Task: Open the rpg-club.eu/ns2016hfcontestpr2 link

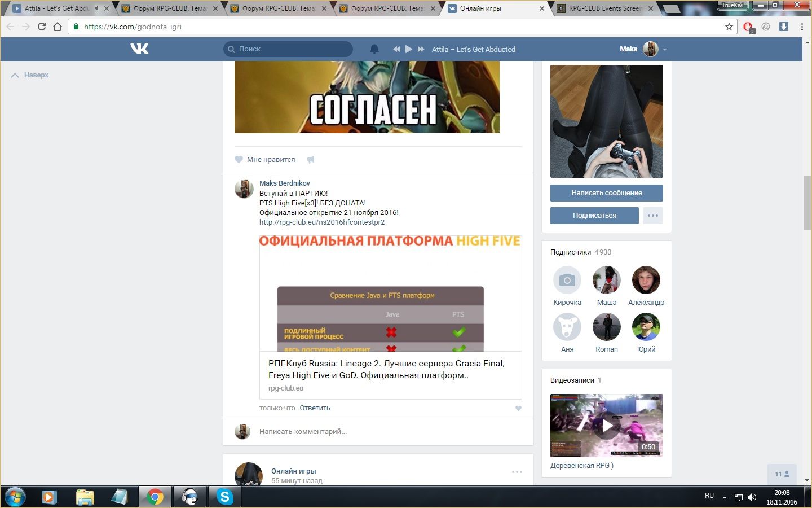Action: (x=322, y=222)
